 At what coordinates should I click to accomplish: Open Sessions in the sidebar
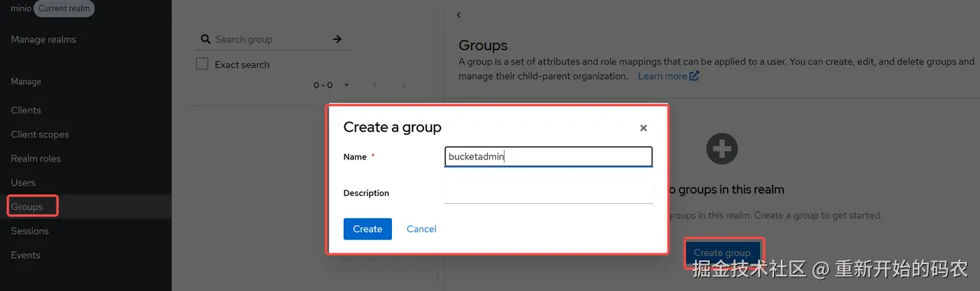30,231
